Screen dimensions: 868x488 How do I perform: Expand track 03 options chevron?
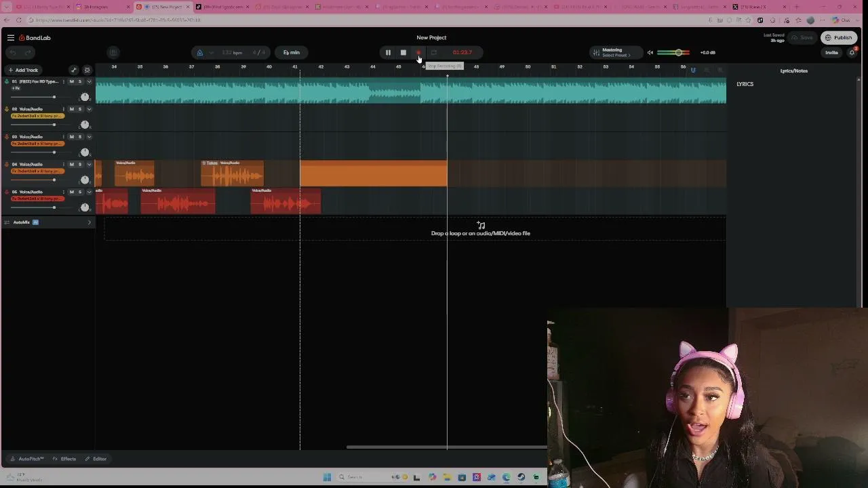tap(89, 137)
